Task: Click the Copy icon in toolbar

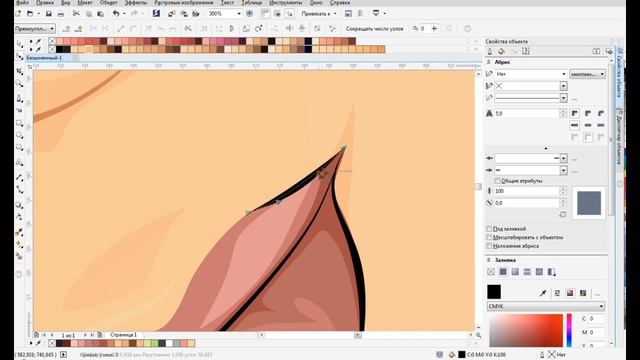Action: coord(89,14)
